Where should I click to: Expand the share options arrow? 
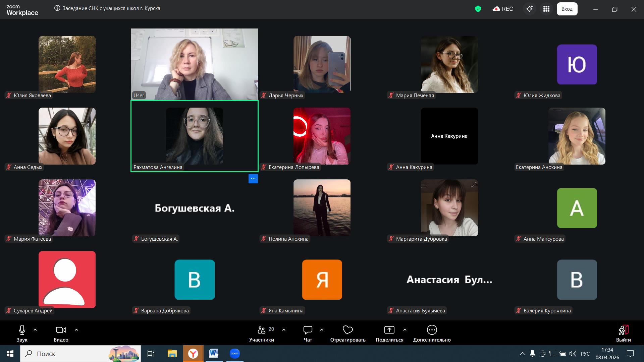405,330
